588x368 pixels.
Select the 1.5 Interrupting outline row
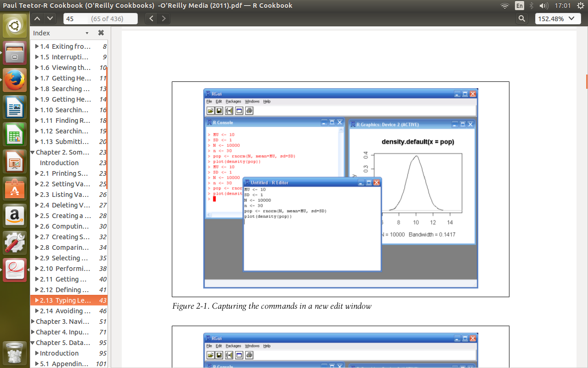[69, 57]
